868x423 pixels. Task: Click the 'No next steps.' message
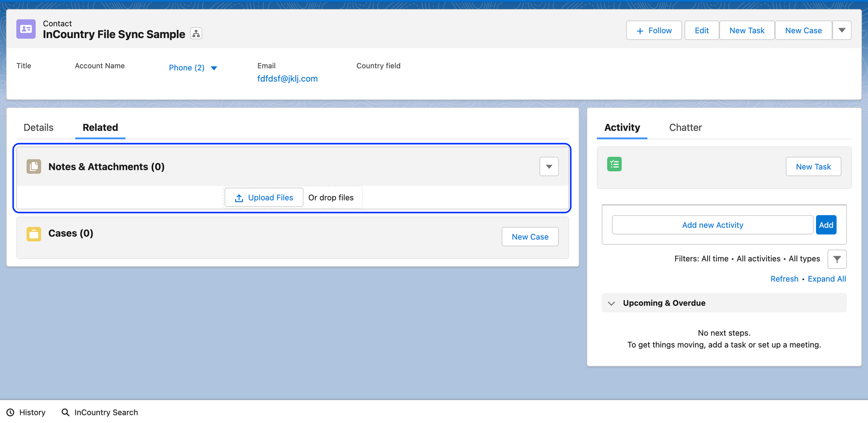point(724,333)
